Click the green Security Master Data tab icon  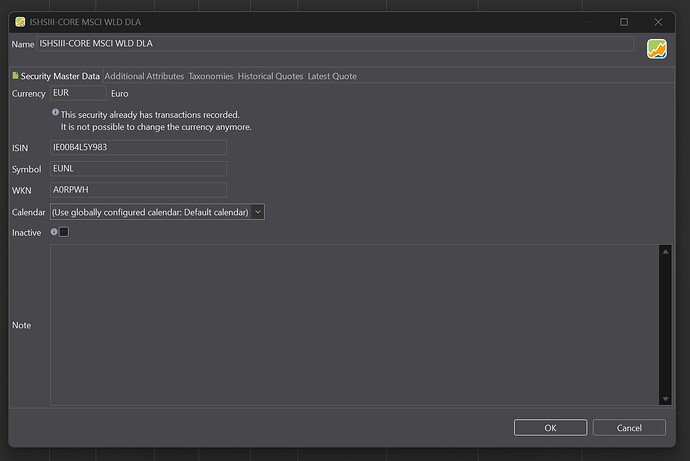tap(15, 76)
